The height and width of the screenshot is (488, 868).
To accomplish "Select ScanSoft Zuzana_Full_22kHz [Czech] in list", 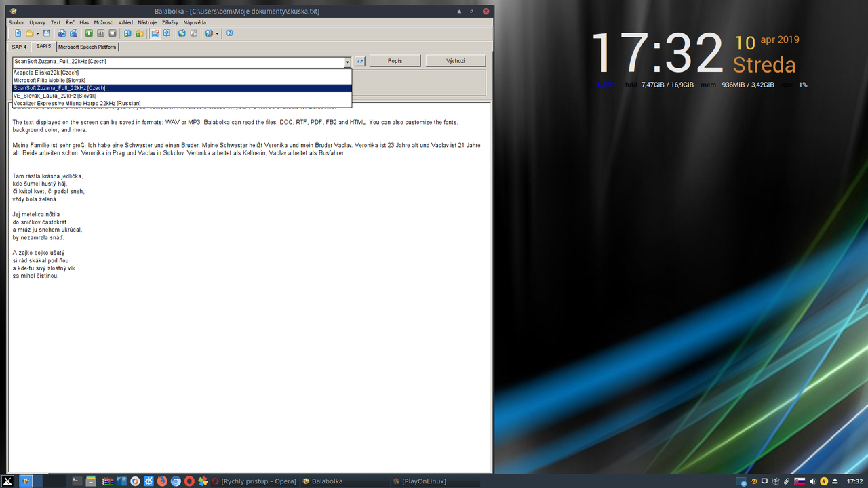I will coord(182,88).
